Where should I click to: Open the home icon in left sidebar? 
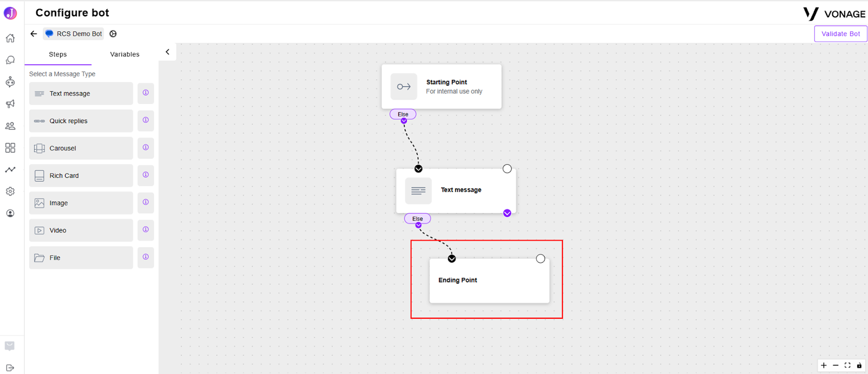pyautogui.click(x=10, y=38)
